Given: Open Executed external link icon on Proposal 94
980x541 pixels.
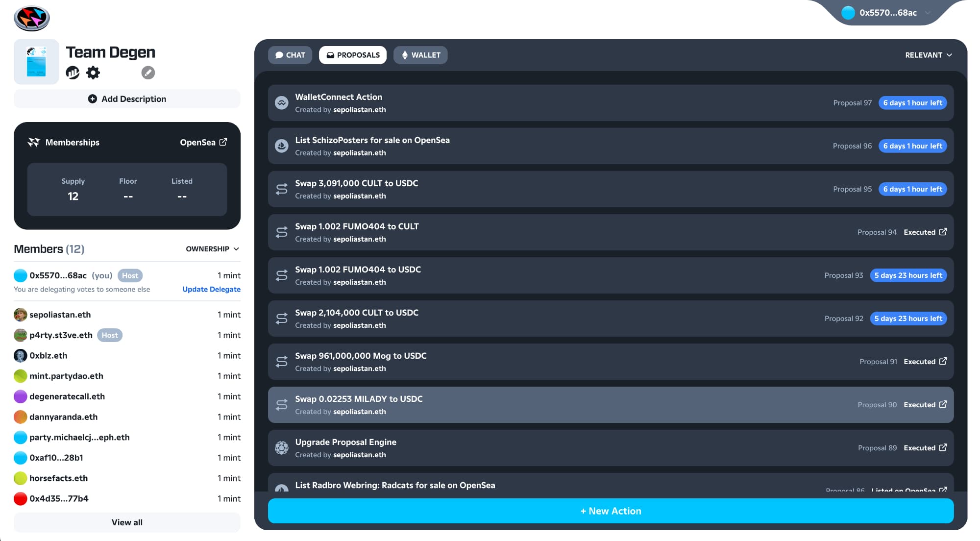Looking at the screenshot, I should click(943, 232).
